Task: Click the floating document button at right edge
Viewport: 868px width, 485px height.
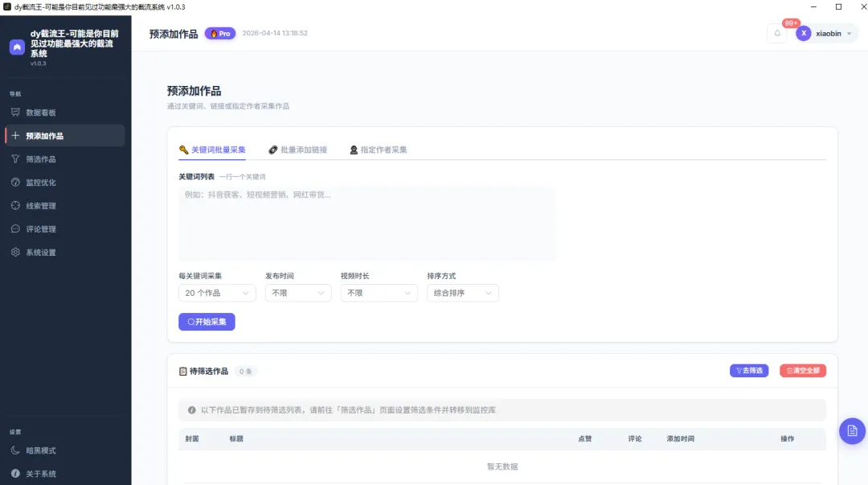Action: tap(852, 430)
